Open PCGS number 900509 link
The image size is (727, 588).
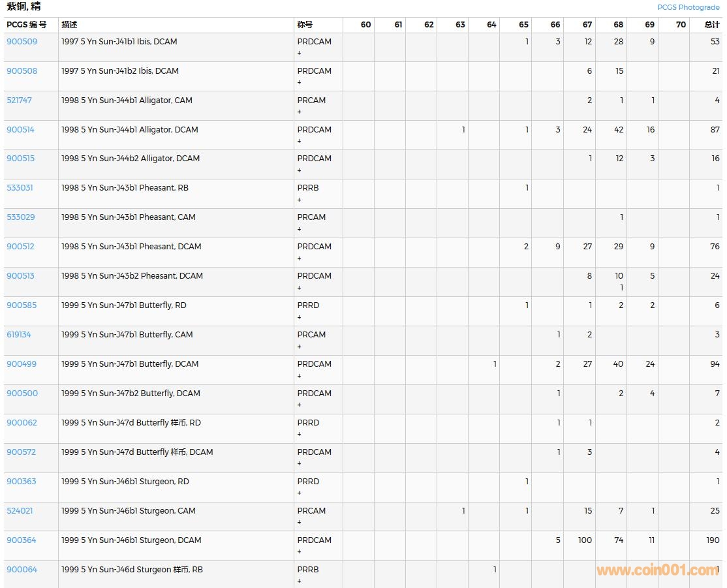[22, 42]
